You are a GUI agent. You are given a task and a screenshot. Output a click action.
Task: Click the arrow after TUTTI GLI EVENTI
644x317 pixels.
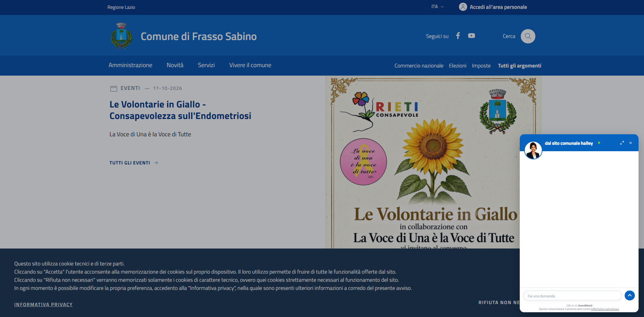(156, 163)
